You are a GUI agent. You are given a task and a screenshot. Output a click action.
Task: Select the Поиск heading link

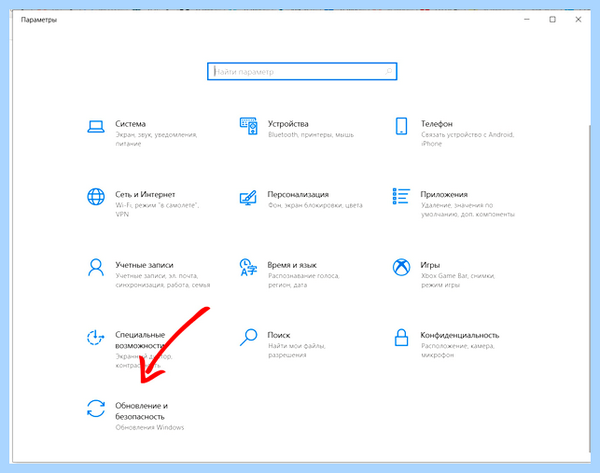click(x=279, y=335)
